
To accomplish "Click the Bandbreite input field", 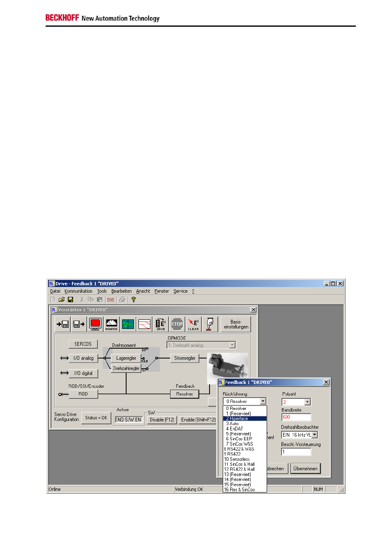I will tap(296, 417).
